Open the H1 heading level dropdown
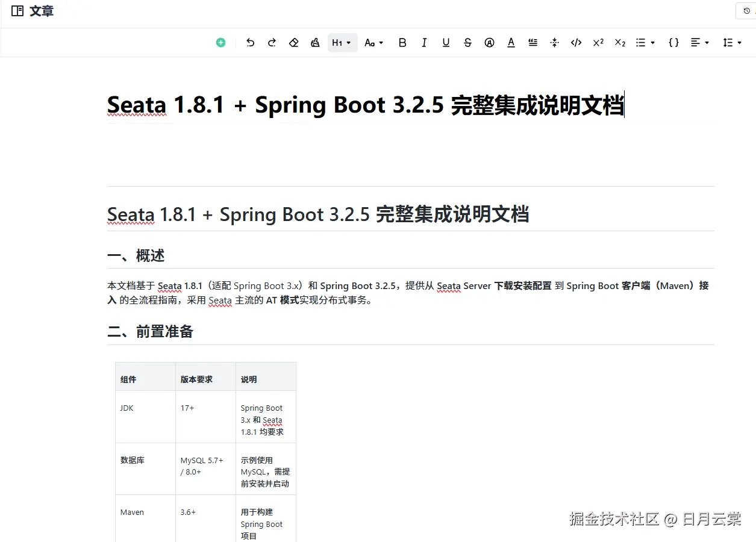Screen dimensions: 756x542 [342, 43]
